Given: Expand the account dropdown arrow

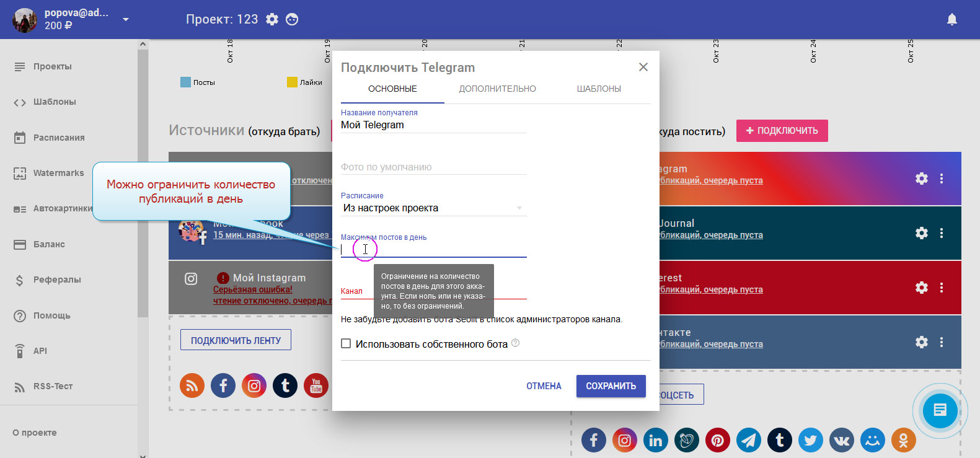Looking at the screenshot, I should pos(126,20).
